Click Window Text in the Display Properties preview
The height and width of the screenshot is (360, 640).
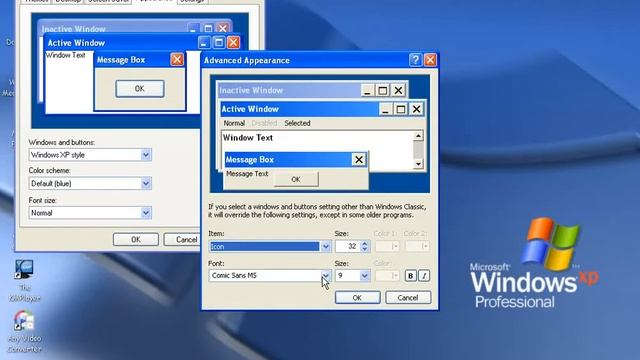[x=65, y=55]
